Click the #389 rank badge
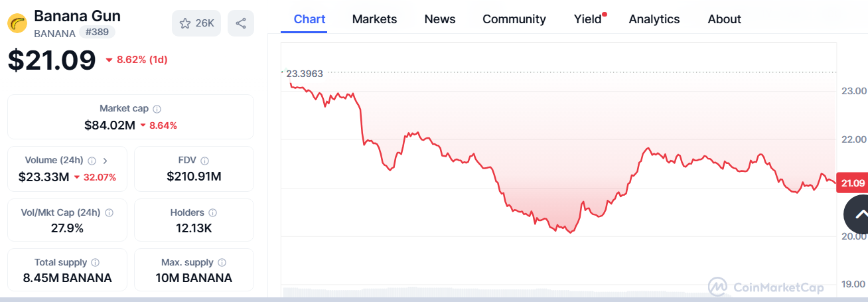The height and width of the screenshot is (302, 868). (x=98, y=32)
